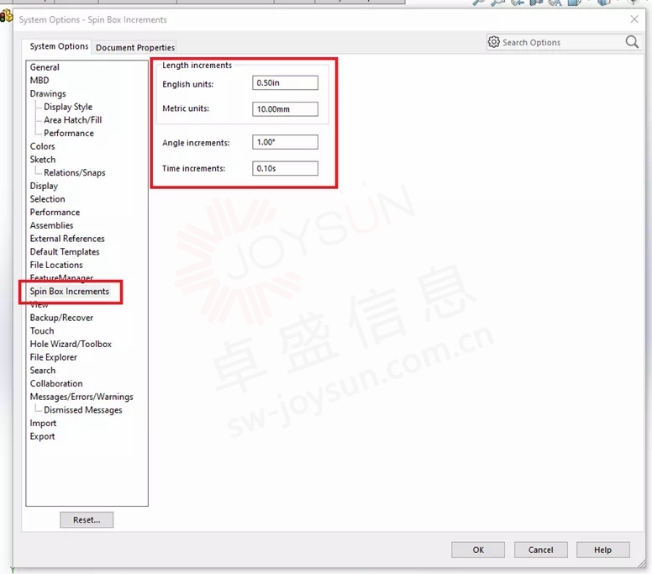Select Touch category
The image size is (652, 574).
42,331
